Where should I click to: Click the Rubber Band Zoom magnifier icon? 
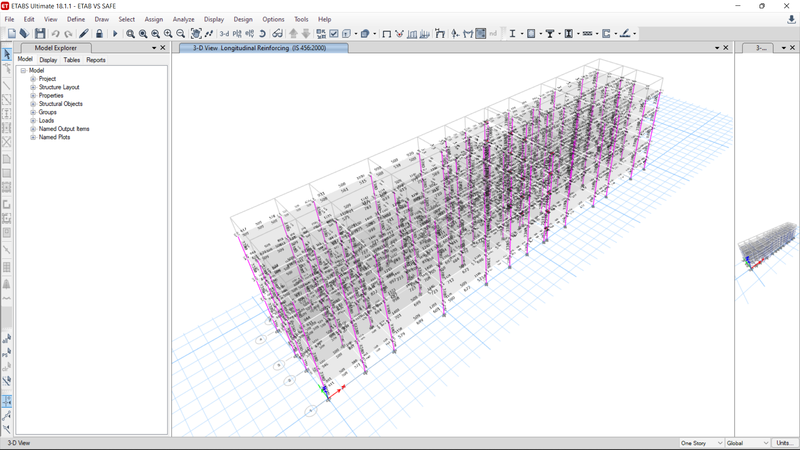click(131, 34)
